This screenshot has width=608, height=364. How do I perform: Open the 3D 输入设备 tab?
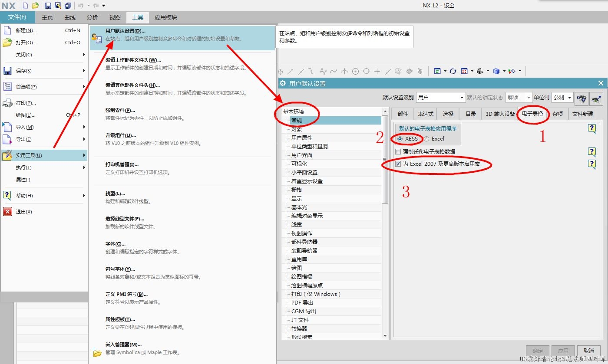[x=499, y=114]
